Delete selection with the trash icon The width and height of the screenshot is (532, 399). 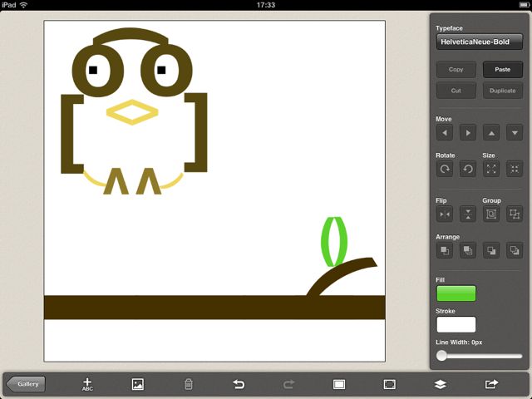[189, 384]
